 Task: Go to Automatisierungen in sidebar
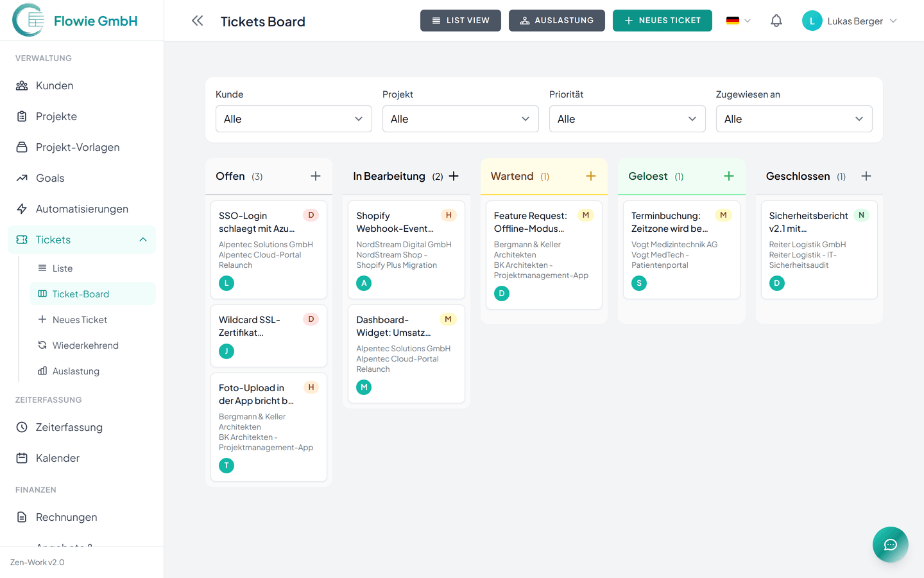81,209
